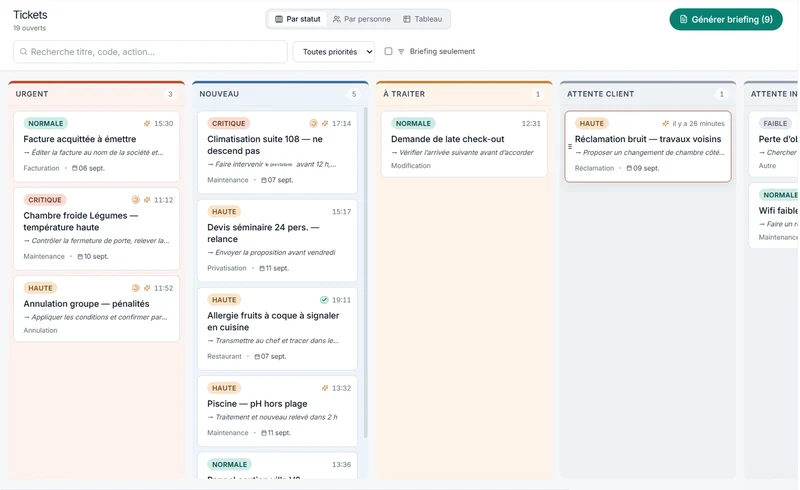Open the Toutes priorités dropdown

(334, 52)
